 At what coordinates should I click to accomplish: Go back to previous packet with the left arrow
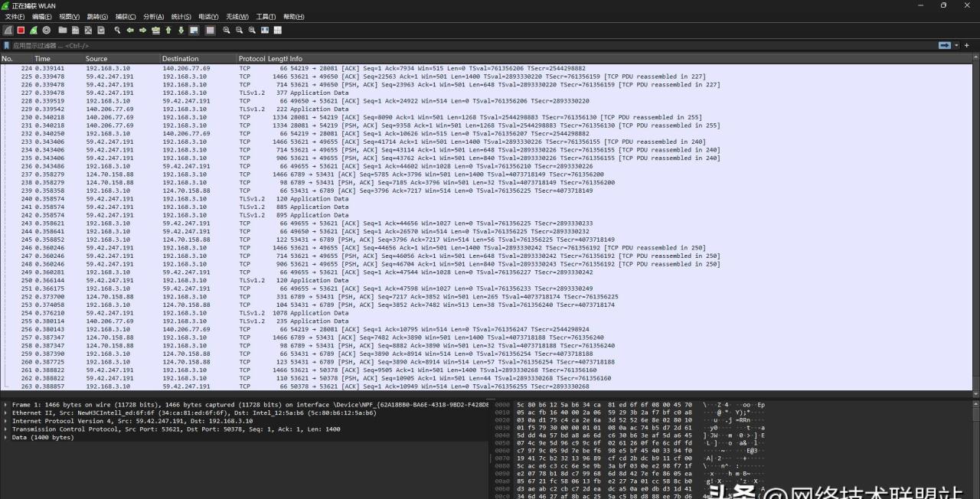tap(130, 31)
